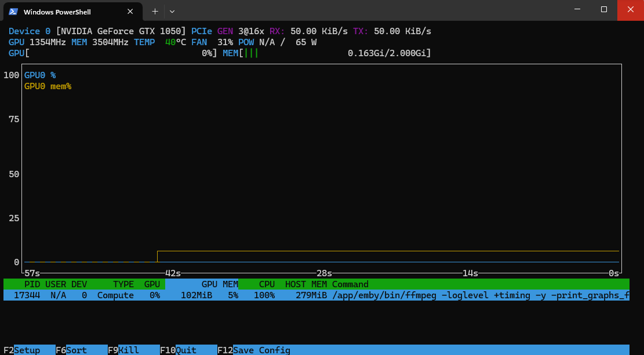
Task: Click the GPU MEM column header
Action: pyautogui.click(x=220, y=284)
